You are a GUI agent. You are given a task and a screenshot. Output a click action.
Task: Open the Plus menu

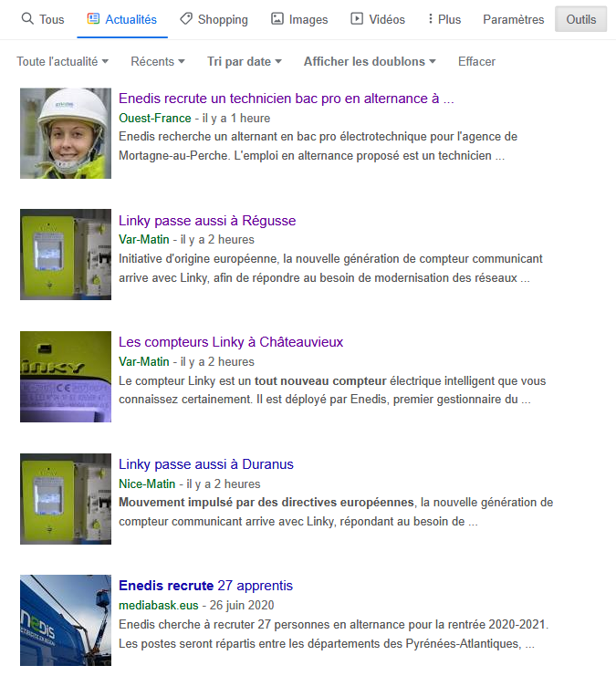450,20
